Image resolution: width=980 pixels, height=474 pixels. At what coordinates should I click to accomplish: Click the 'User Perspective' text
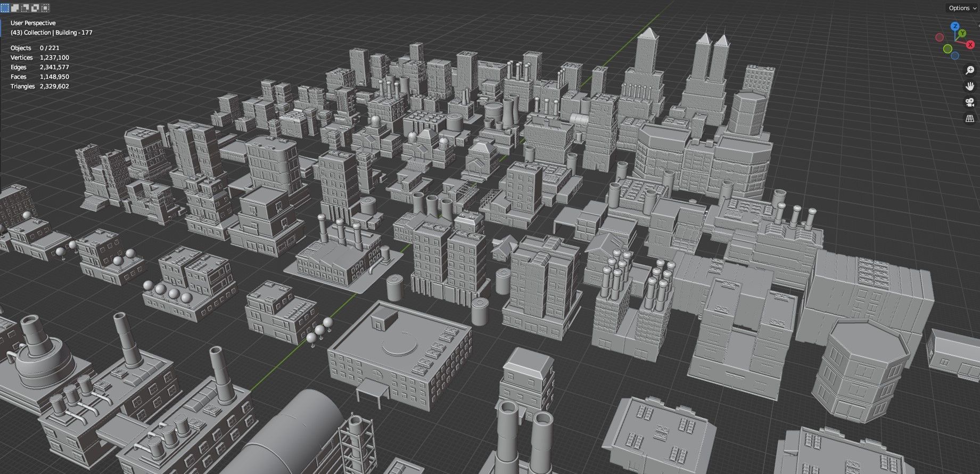(33, 23)
